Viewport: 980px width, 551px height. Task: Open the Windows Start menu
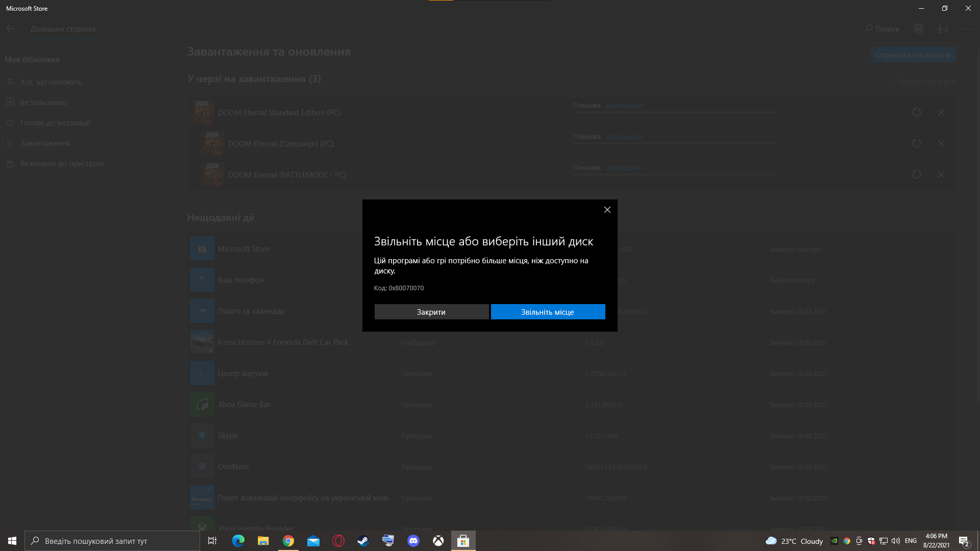point(12,541)
